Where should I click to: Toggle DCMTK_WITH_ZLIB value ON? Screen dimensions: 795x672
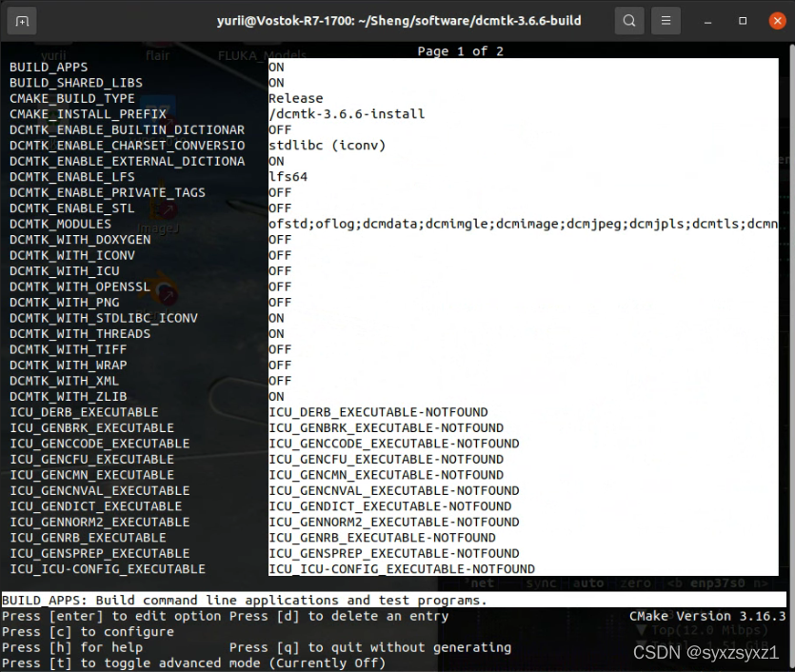(276, 397)
